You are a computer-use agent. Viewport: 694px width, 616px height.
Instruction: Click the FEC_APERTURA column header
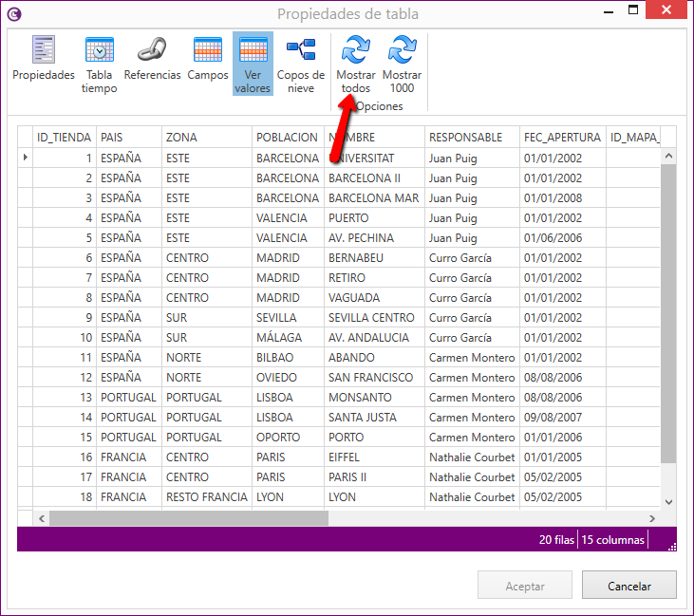pos(562,138)
